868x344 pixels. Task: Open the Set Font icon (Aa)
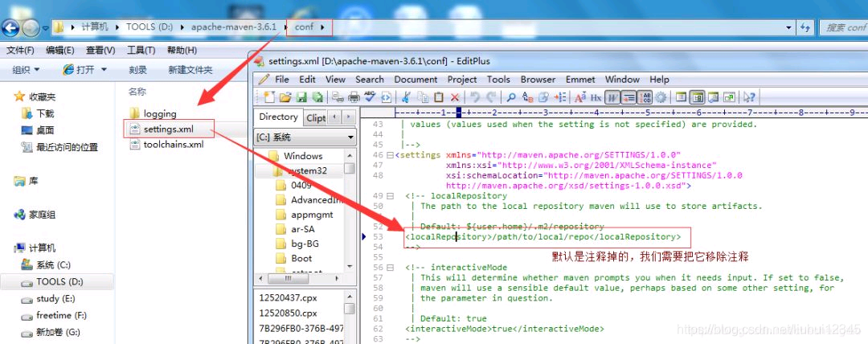(581, 97)
